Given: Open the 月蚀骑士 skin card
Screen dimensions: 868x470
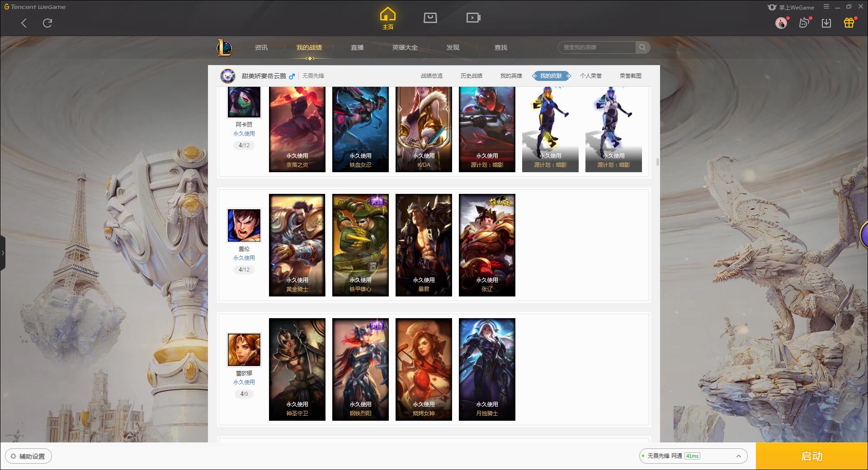Looking at the screenshot, I should [x=487, y=370].
